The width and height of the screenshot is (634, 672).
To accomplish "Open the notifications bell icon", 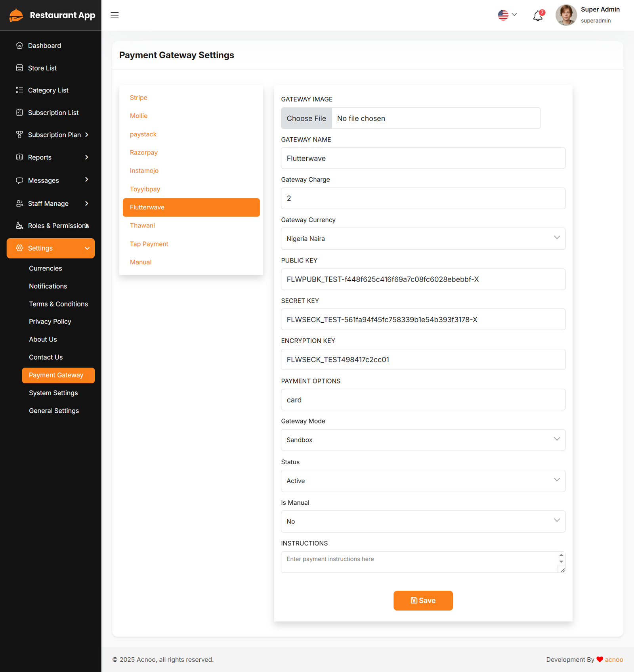I will pyautogui.click(x=538, y=16).
